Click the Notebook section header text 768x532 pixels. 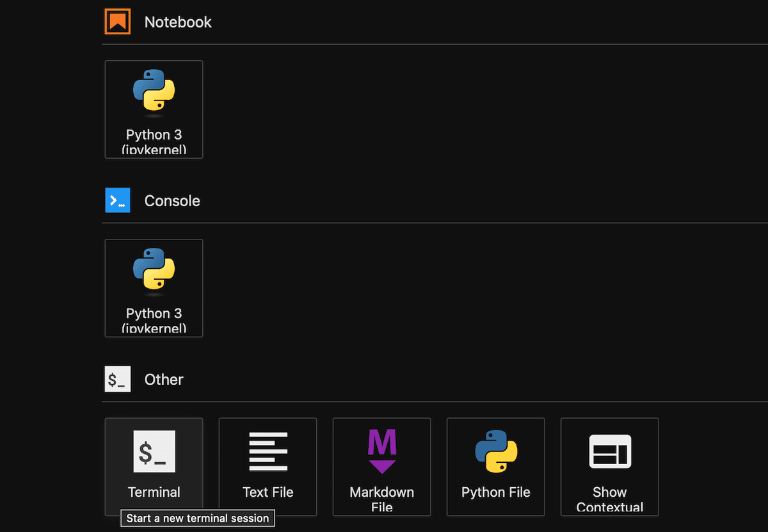[x=178, y=21]
